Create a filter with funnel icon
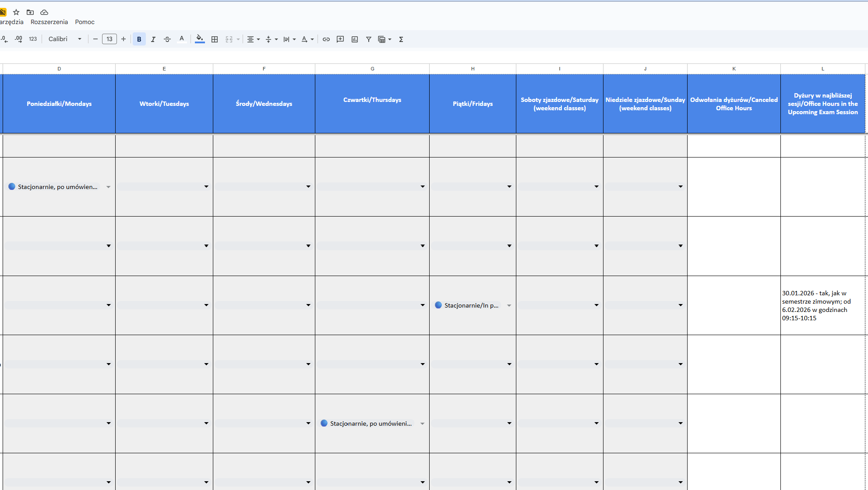The width and height of the screenshot is (868, 490). pyautogui.click(x=369, y=39)
